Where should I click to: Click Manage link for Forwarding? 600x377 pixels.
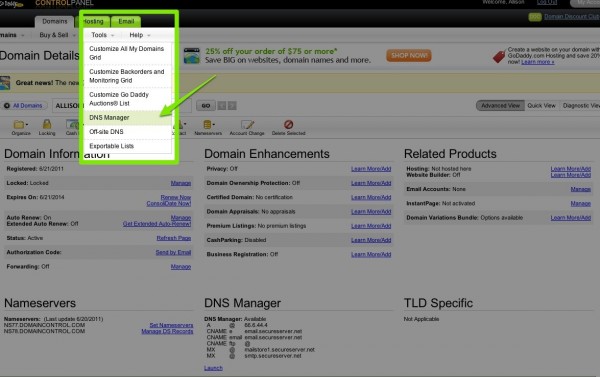(181, 266)
